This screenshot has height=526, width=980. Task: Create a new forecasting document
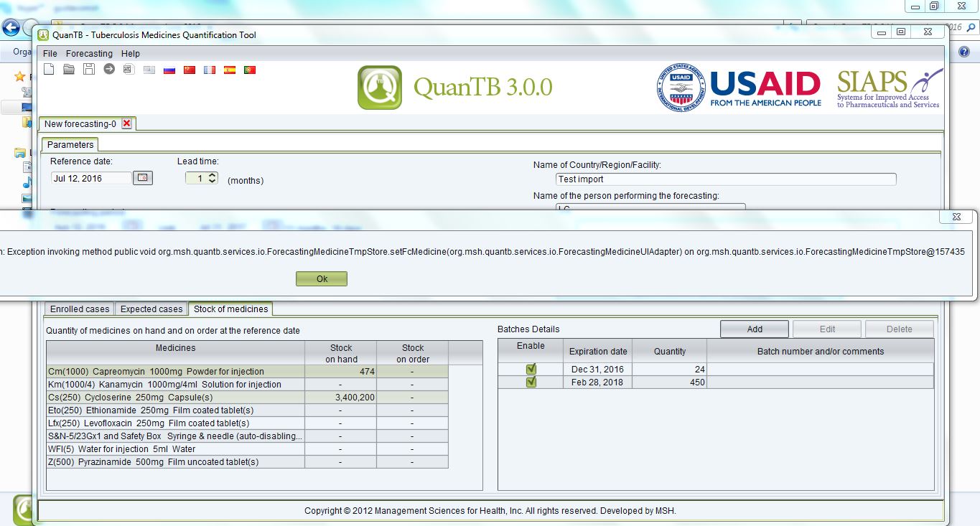tap(49, 70)
